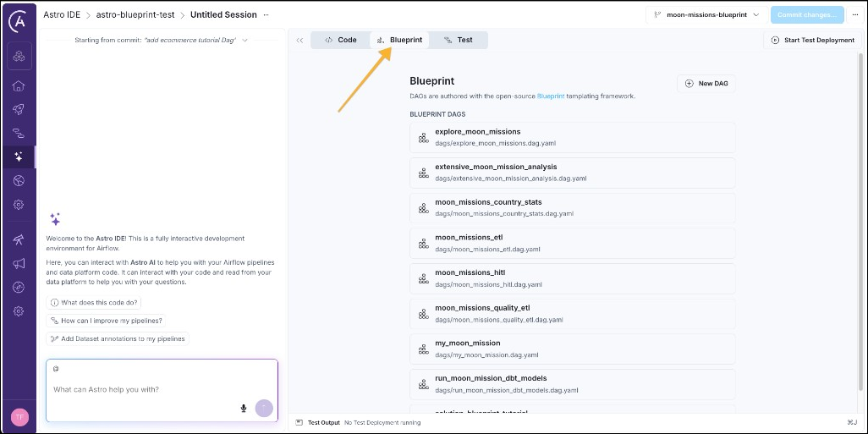Viewport: 868px width, 434px height.
Task: Click the dags/run_moon_mission_dbt_models.dag.yaml path
Action: (x=507, y=390)
